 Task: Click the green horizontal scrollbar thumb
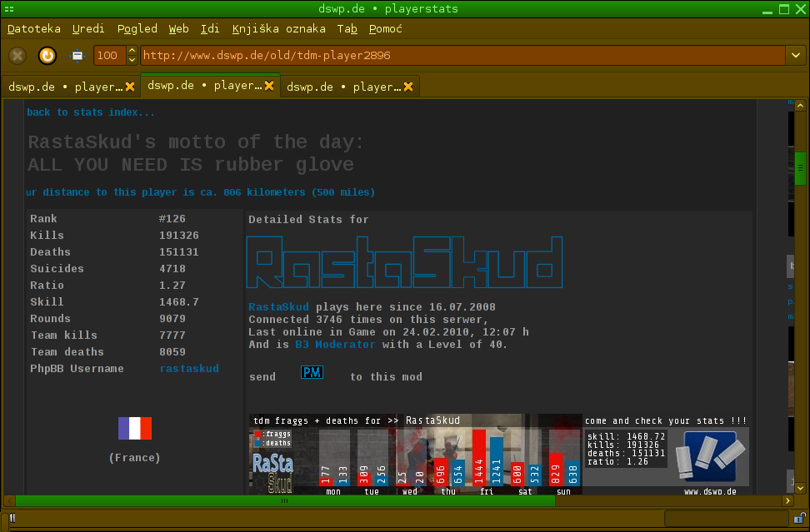[x=285, y=501]
